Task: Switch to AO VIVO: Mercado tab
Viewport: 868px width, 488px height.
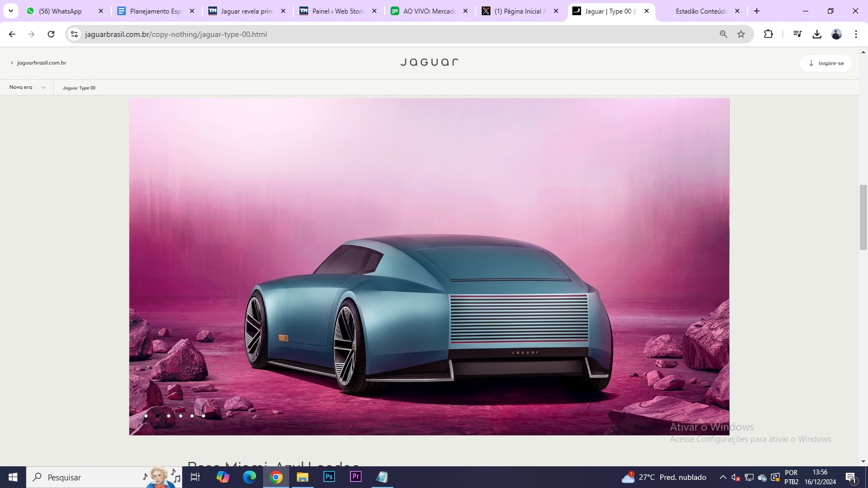Action: click(x=430, y=11)
